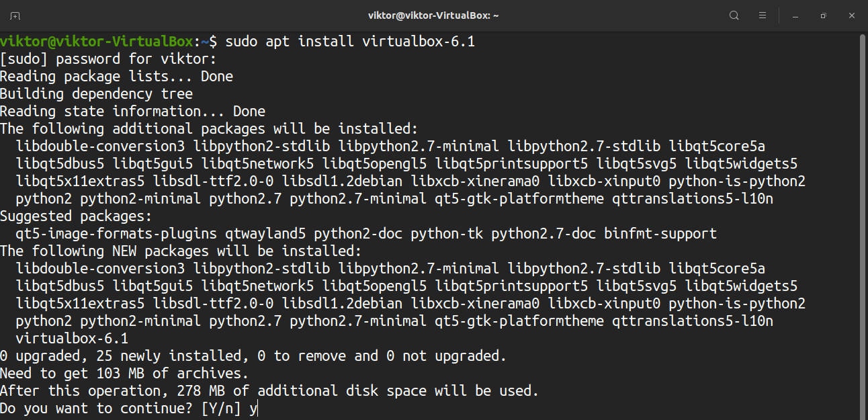The height and width of the screenshot is (420, 868).
Task: Click the 'Need to get 103 MB' line
Action: (x=124, y=374)
